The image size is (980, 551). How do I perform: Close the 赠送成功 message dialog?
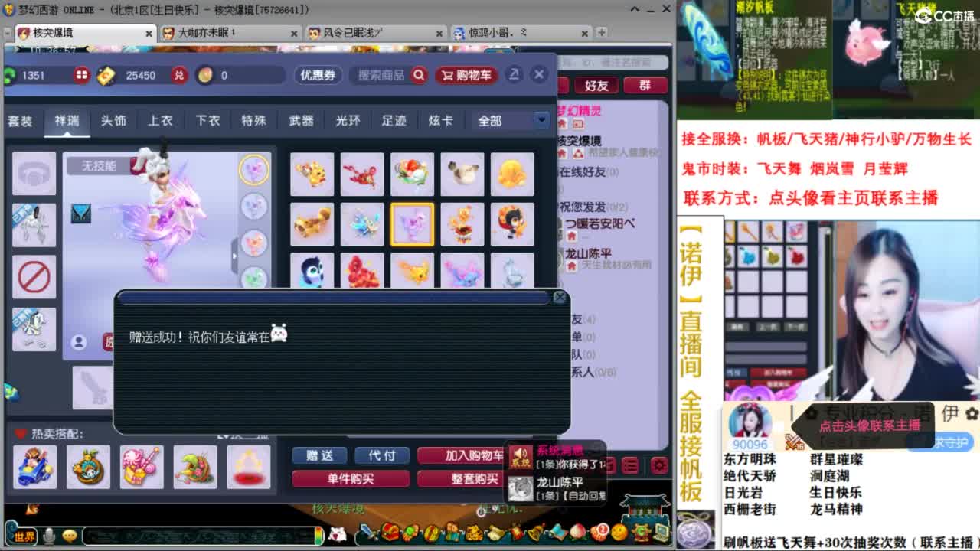click(560, 297)
